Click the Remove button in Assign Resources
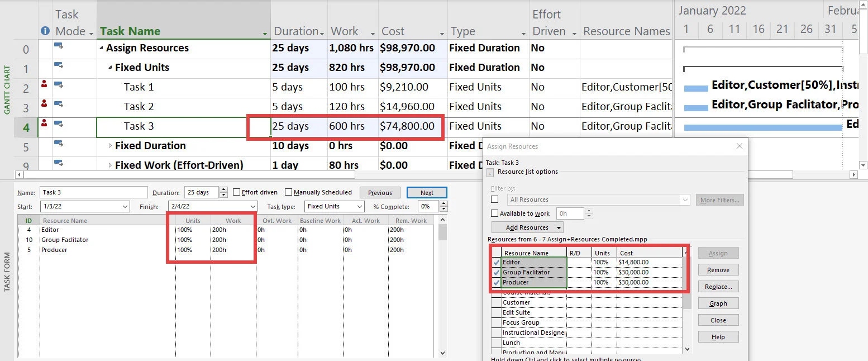Image resolution: width=868 pixels, height=361 pixels. pyautogui.click(x=718, y=270)
